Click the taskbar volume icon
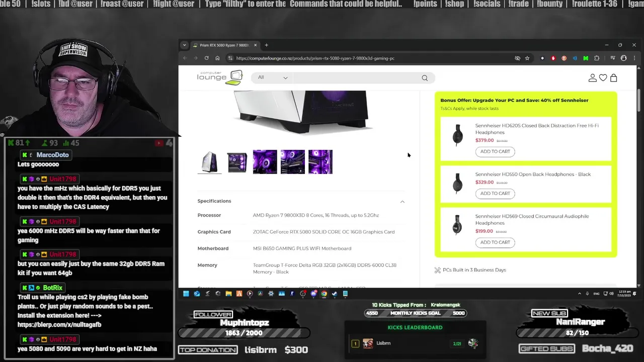644x362 pixels. 612,294
